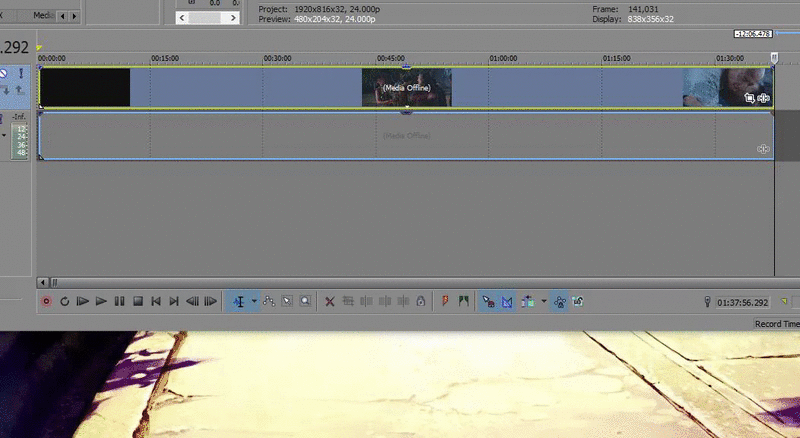This screenshot has width=800, height=438.
Task: Activate the Zoom Edit tool
Action: pyautogui.click(x=305, y=301)
